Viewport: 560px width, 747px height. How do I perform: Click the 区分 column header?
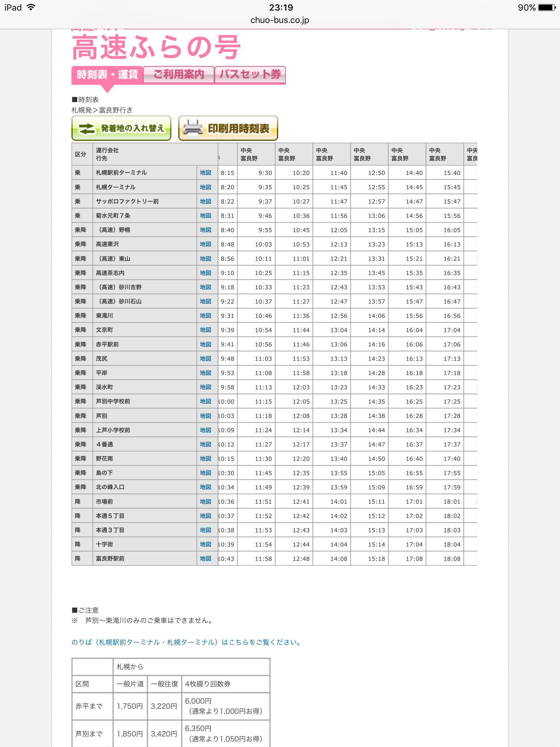point(82,154)
